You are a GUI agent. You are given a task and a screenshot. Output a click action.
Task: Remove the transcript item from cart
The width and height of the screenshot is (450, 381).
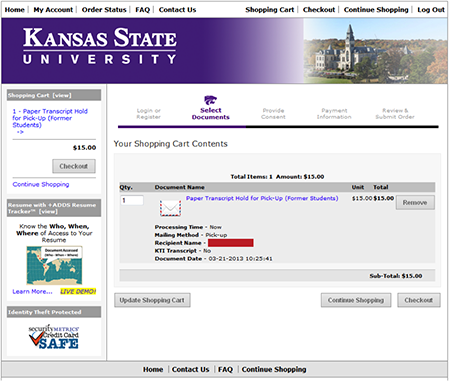(x=415, y=203)
